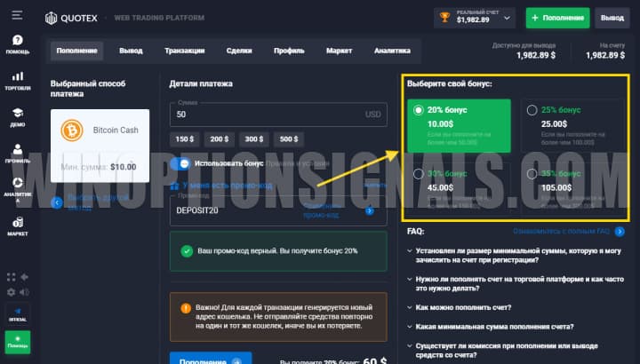Select the 35% бонус radio option
Screen dimensions: 640x364
coord(532,174)
